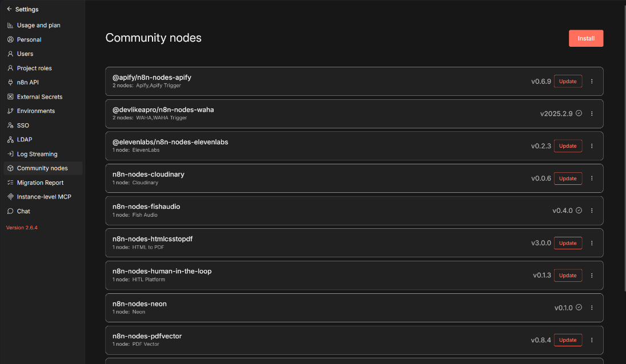Click version text v2025.2.9

tap(556, 114)
